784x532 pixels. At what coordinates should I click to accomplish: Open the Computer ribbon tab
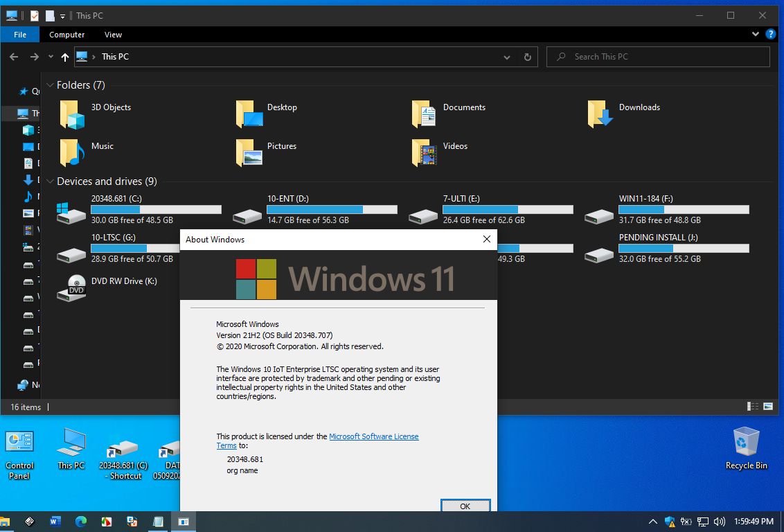tap(67, 35)
